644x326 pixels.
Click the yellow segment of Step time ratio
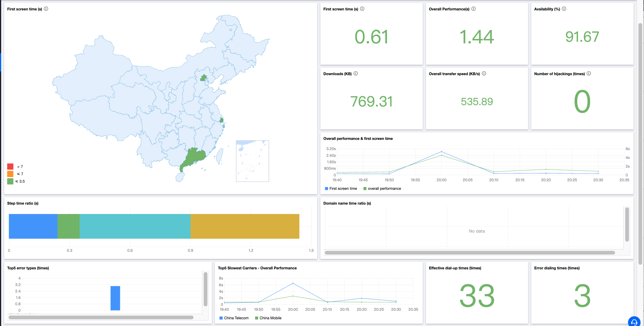click(x=245, y=226)
